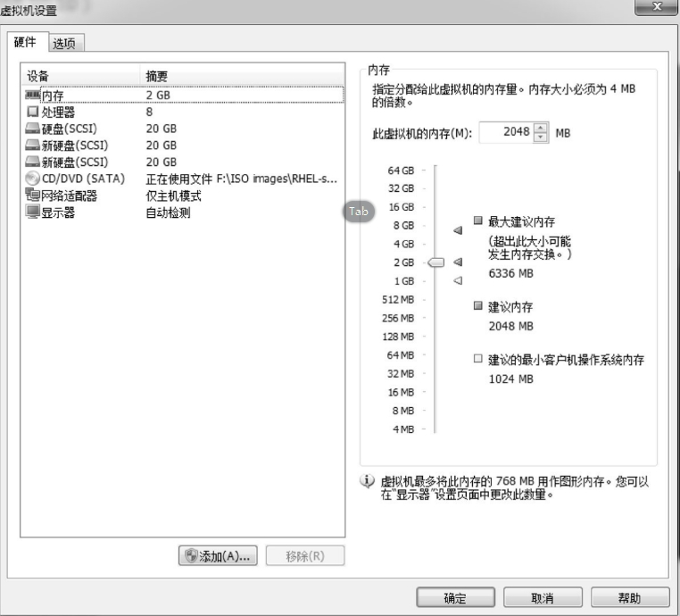This screenshot has width=680, height=616.
Task: Increase memory value with spinner up arrow
Action: pos(541,129)
